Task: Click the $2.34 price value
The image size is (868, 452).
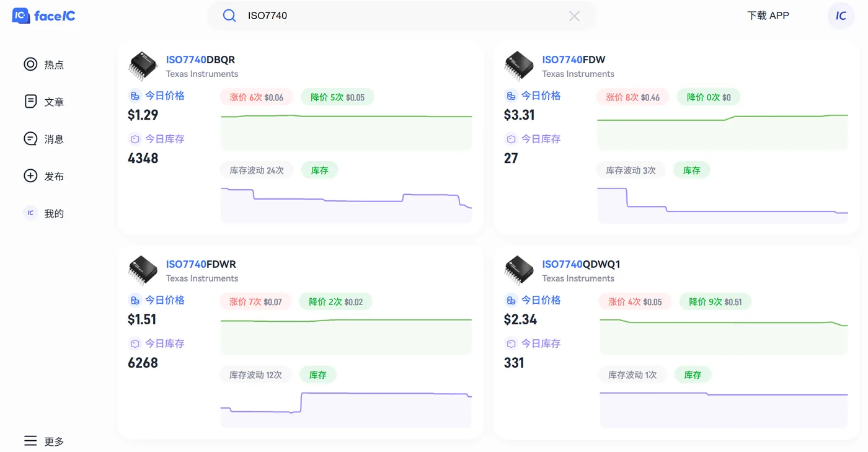Action: point(521,319)
